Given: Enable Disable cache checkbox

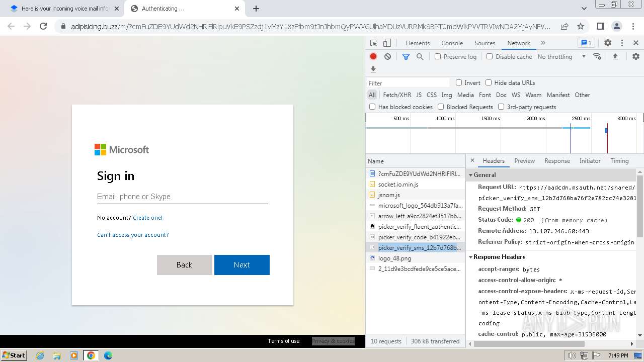Looking at the screenshot, I should [x=490, y=57].
